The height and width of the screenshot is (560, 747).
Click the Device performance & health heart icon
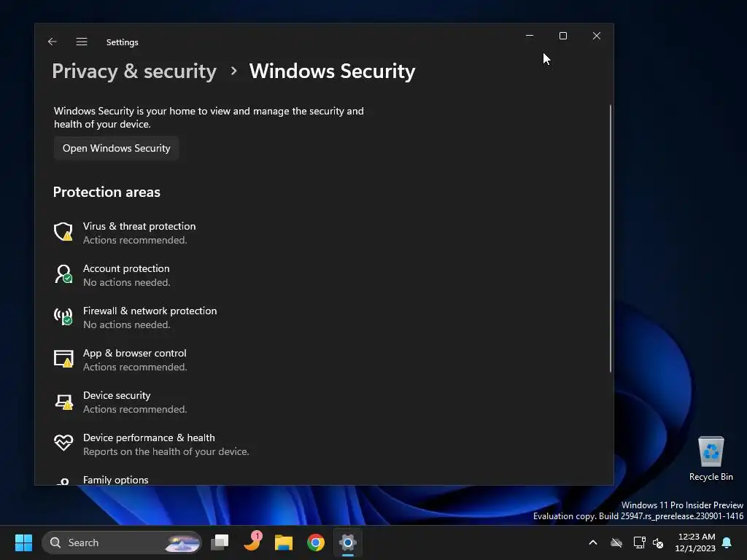tap(63, 443)
